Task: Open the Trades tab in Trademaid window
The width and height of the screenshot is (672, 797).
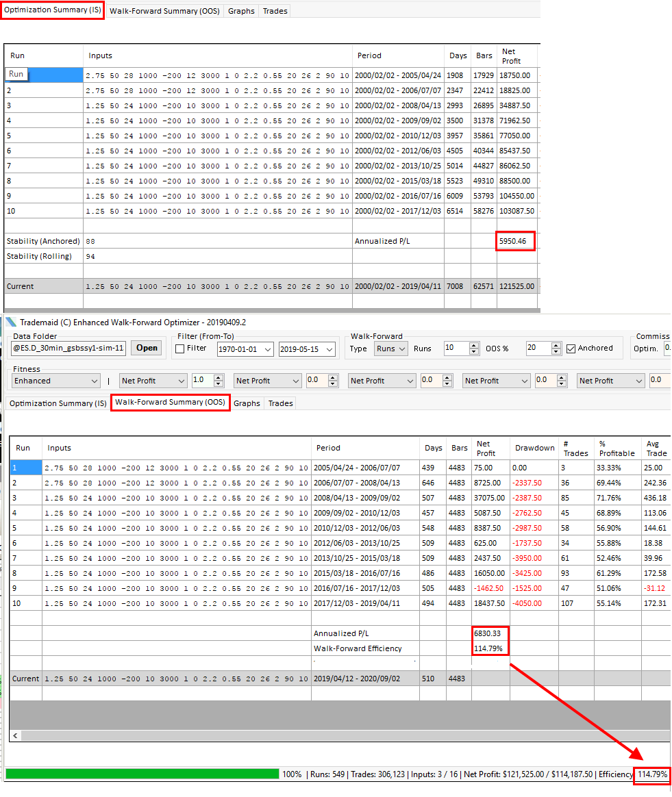Action: point(280,403)
